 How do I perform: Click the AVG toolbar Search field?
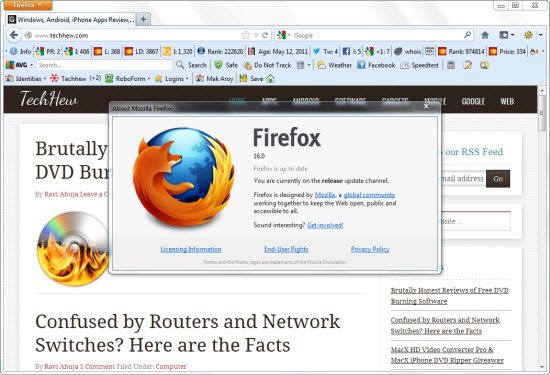tap(104, 65)
